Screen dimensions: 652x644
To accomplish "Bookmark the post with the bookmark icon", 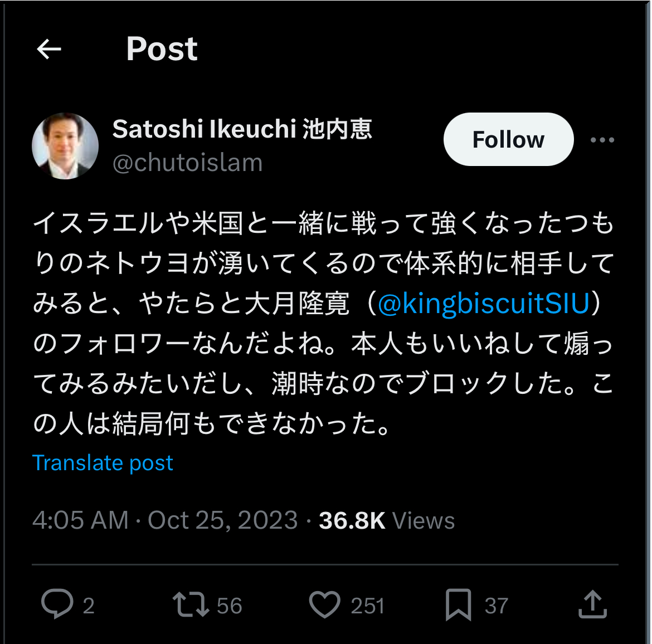I will point(458,604).
